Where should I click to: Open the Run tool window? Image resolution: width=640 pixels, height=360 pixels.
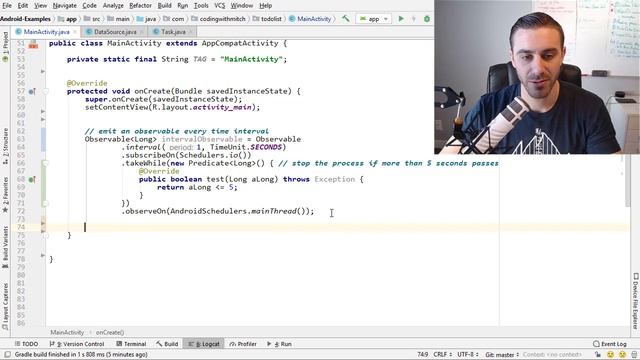279,344
